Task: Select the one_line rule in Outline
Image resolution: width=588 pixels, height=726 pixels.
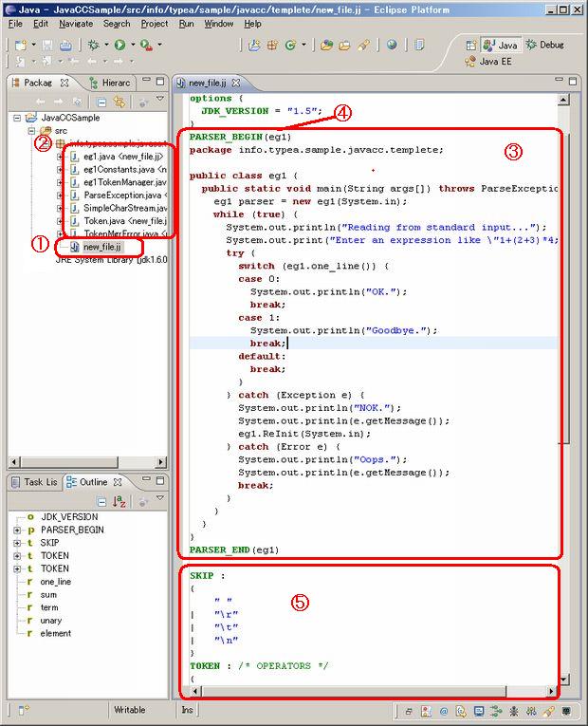Action: point(55,582)
